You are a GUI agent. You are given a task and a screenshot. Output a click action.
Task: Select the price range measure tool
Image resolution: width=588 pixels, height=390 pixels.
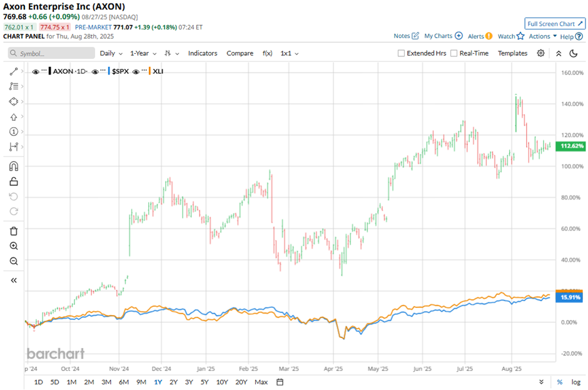coord(14,146)
